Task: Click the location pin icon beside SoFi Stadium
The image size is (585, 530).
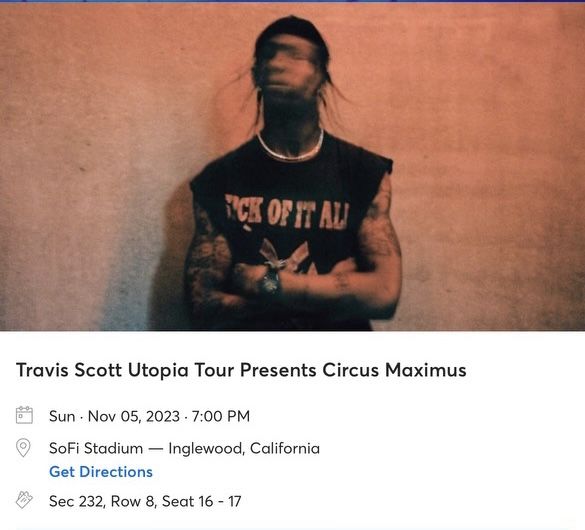Action: pyautogui.click(x=23, y=448)
